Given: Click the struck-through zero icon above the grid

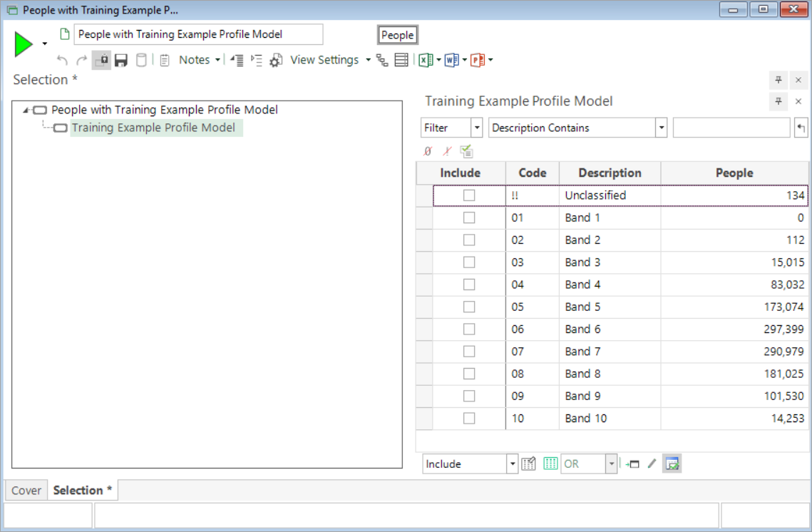Looking at the screenshot, I should coord(428,151).
